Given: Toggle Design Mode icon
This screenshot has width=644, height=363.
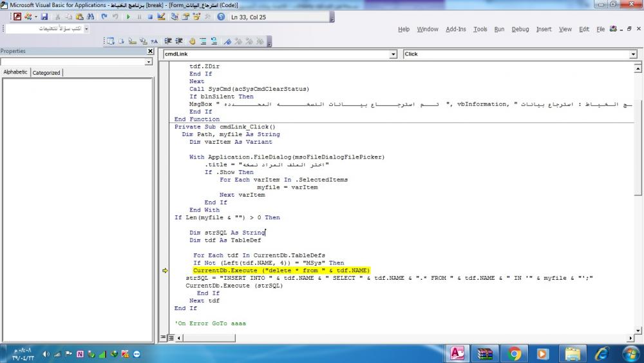Looking at the screenshot, I should pyautogui.click(x=161, y=17).
